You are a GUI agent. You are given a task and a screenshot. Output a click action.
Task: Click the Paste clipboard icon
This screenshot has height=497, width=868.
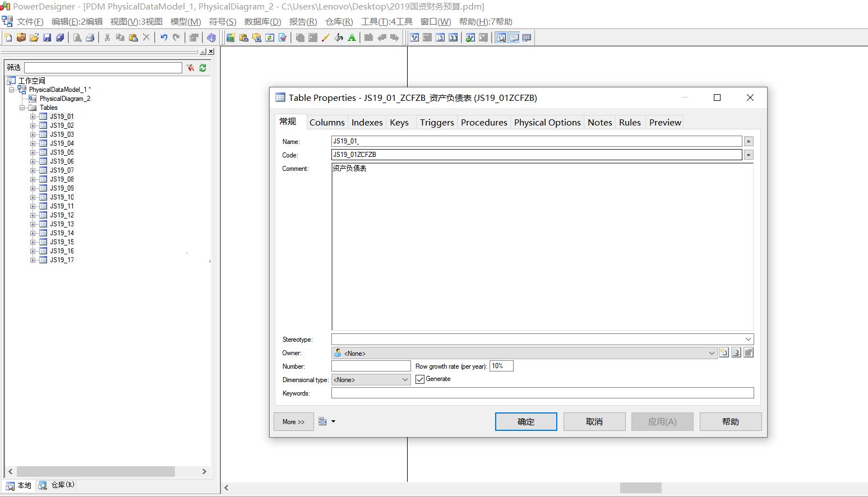(x=133, y=38)
